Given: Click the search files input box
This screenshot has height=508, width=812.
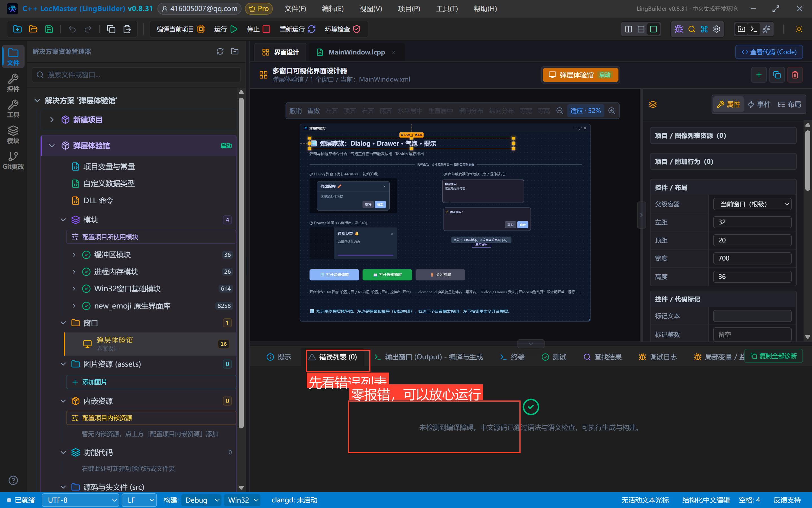Looking at the screenshot, I should [136, 75].
